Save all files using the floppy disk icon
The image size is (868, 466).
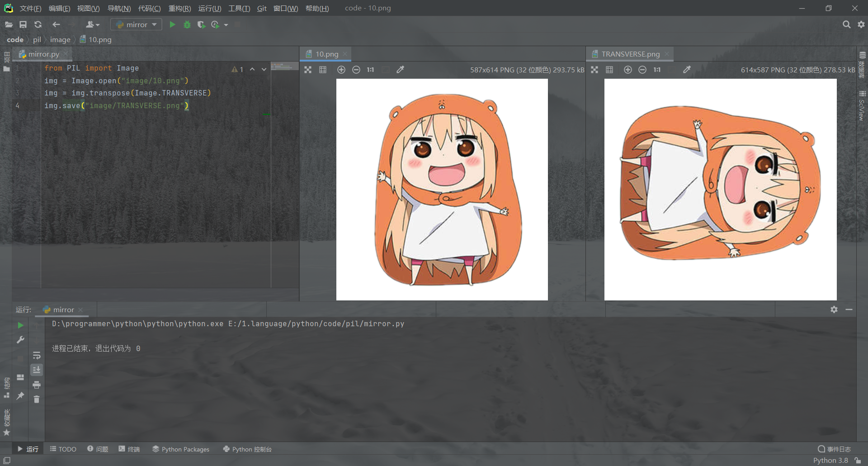23,24
